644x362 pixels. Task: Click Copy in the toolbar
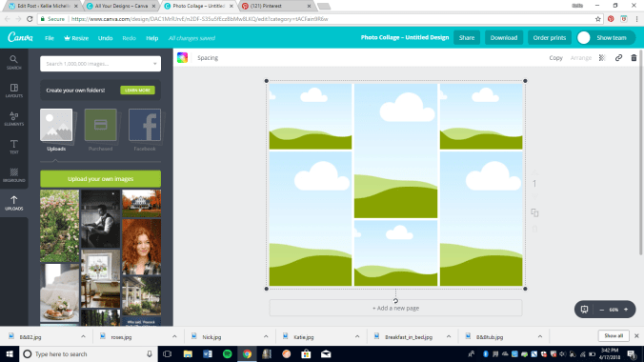tap(555, 58)
